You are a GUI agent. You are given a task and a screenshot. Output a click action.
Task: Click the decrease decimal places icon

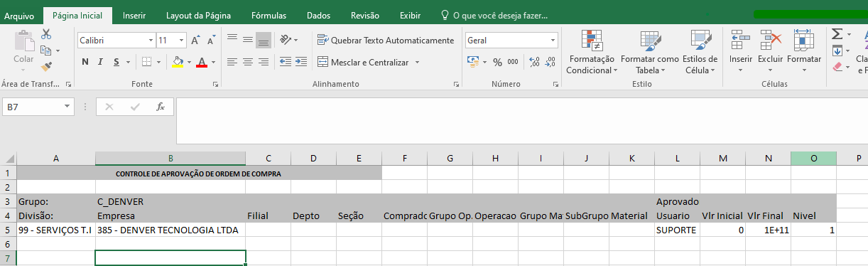(x=550, y=62)
